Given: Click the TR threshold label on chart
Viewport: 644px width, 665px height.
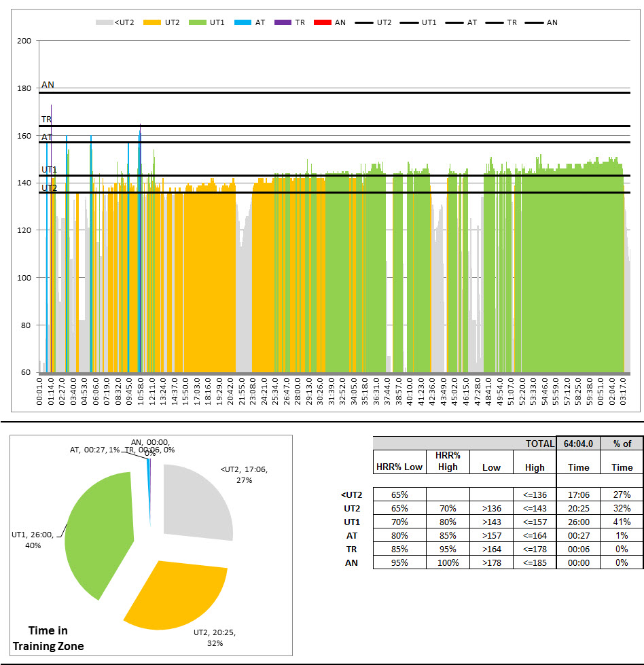Looking at the screenshot, I should tap(47, 120).
